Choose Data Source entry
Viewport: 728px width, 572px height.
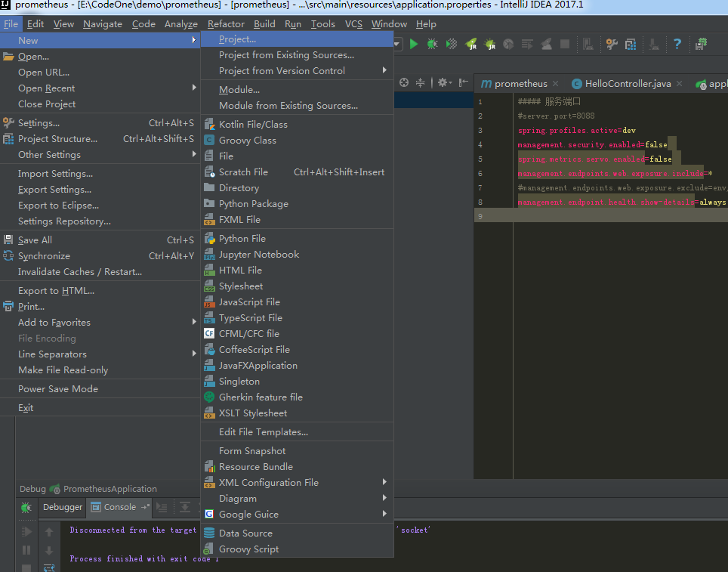297,533
